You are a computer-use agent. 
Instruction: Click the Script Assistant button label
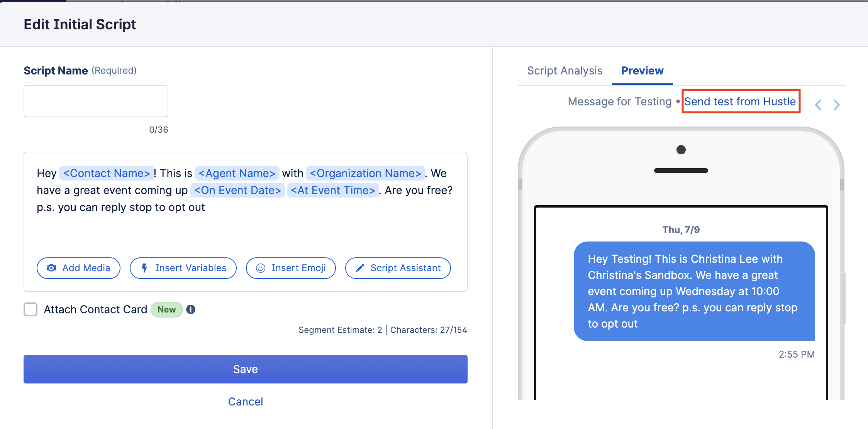[x=405, y=268]
